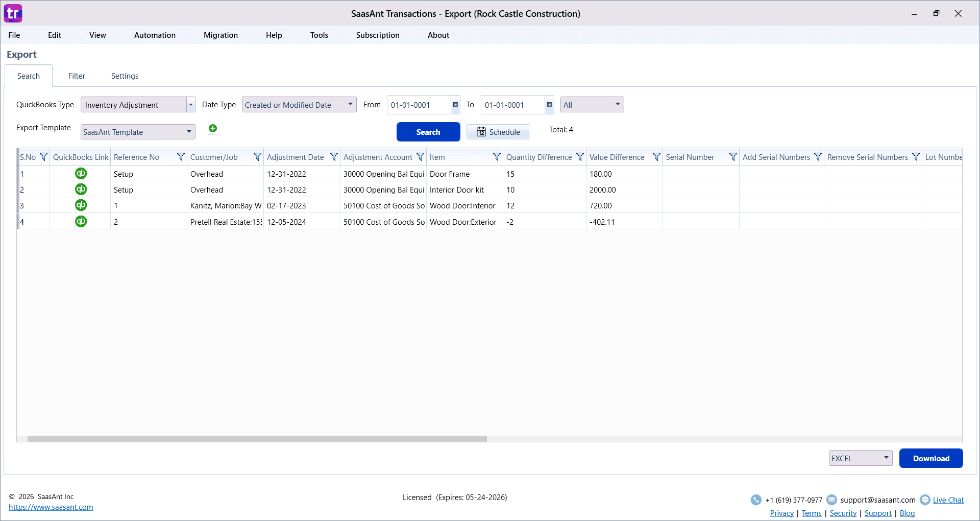This screenshot has height=521, width=980.
Task: Click the QuickBooks Link column header
Action: (81, 157)
